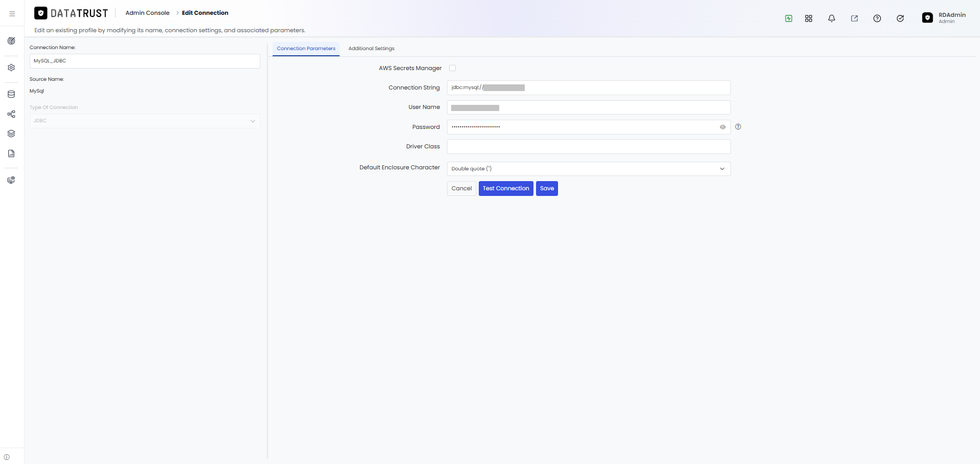This screenshot has height=464, width=980.
Task: Open the Default Enclosure Character dropdown
Action: pos(589,169)
